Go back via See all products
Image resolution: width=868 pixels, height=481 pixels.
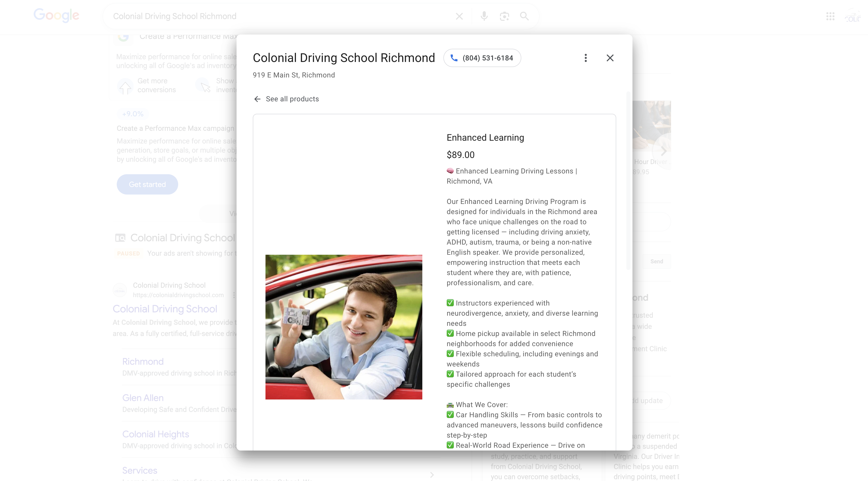point(292,99)
